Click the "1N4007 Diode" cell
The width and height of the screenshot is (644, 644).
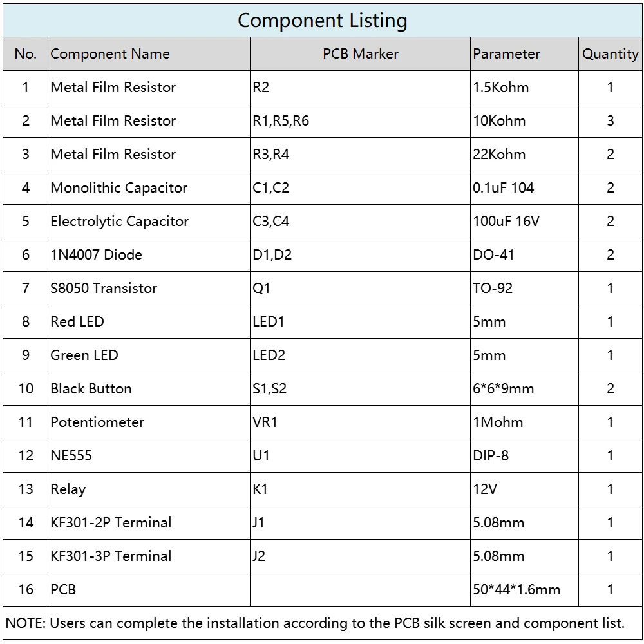[97, 255]
